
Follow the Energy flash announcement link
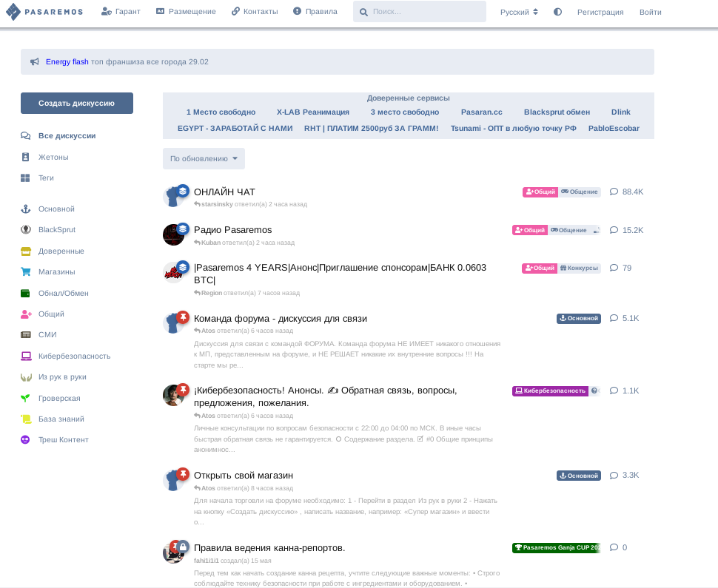point(67,61)
